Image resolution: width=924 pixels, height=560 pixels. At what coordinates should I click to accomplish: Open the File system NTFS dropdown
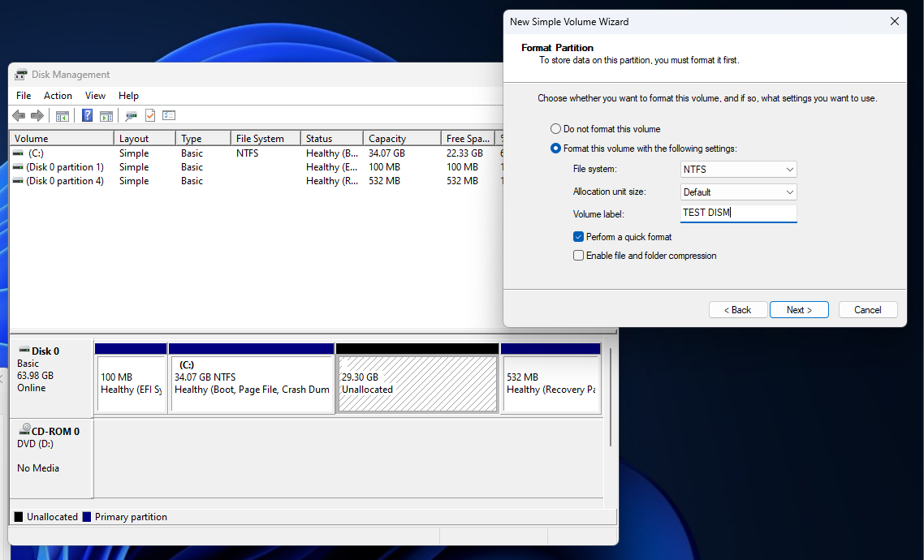point(738,170)
